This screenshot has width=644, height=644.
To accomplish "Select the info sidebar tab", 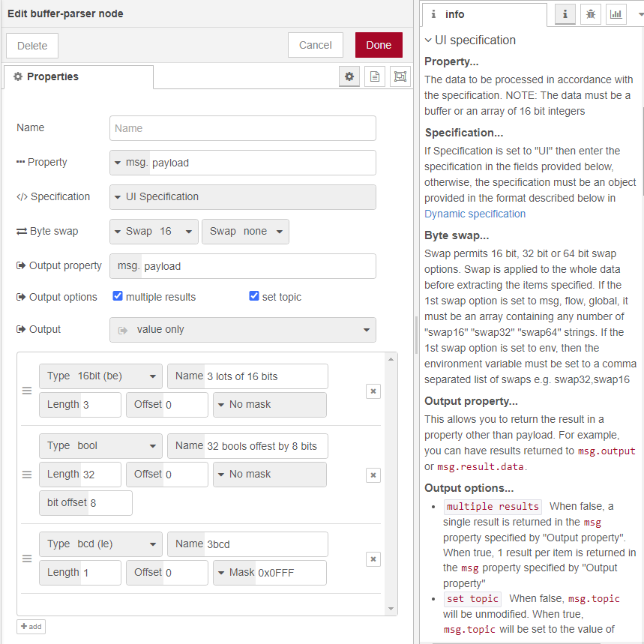I will 484,14.
